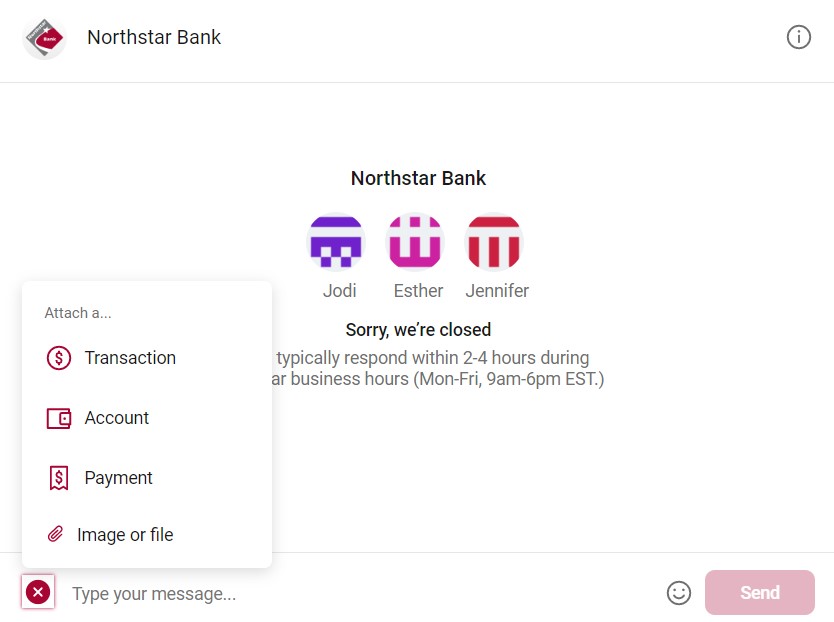The height and width of the screenshot is (622, 834).
Task: Click the paperclip attachment icon
Action: pos(56,535)
